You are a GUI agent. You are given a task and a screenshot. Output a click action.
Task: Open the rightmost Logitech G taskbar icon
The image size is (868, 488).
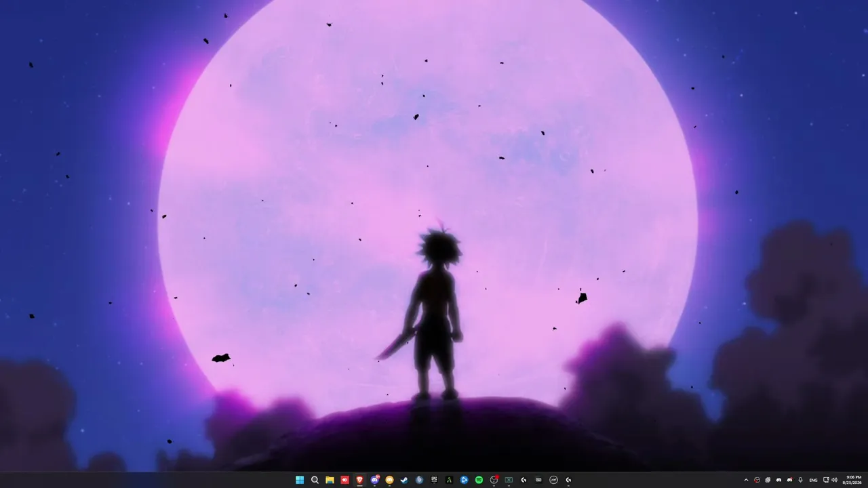pos(568,480)
